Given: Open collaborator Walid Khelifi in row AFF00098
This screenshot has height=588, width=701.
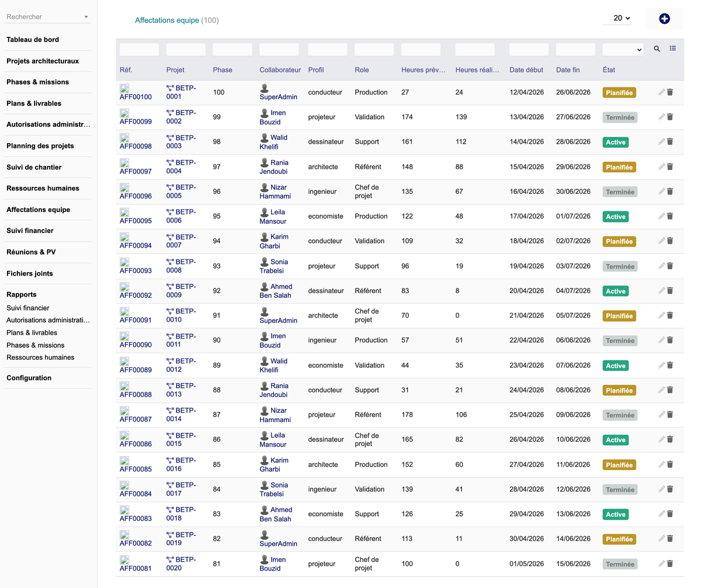Looking at the screenshot, I should (273, 142).
